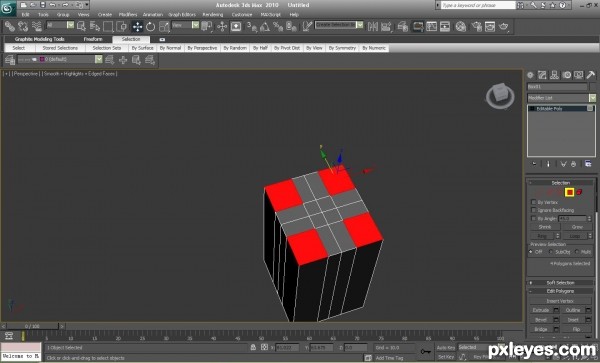
Task: Toggle the Window/Crossing selection icon
Action: (122, 26)
